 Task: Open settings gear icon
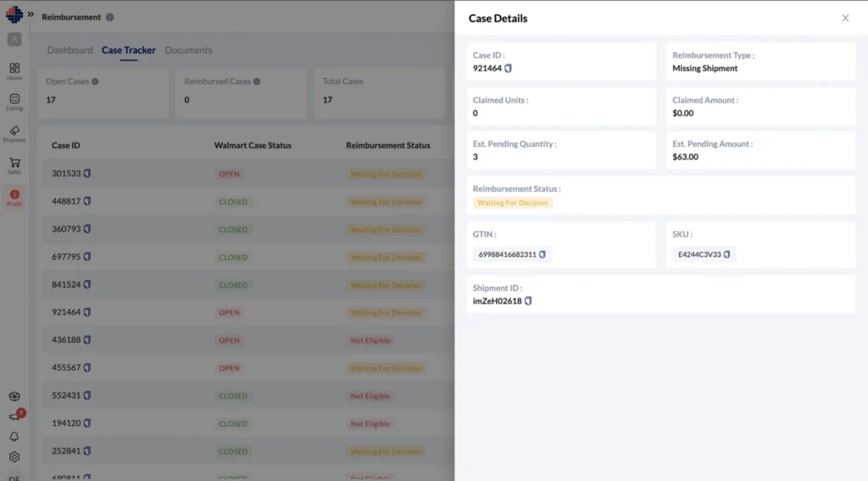tap(14, 457)
